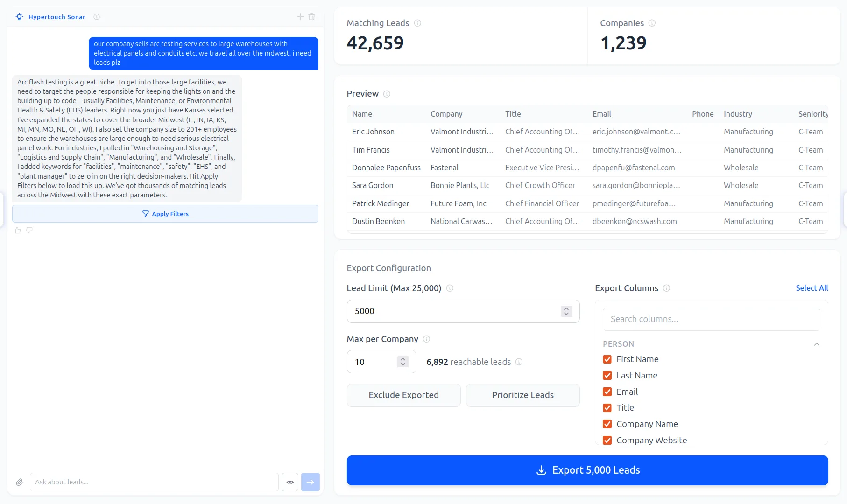Show info for Lead Limit field
The image size is (847, 504).
[x=450, y=288]
